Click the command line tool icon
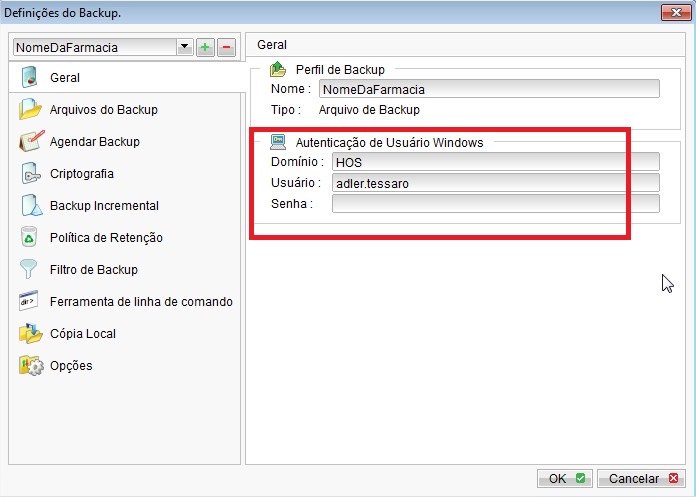 (x=30, y=302)
